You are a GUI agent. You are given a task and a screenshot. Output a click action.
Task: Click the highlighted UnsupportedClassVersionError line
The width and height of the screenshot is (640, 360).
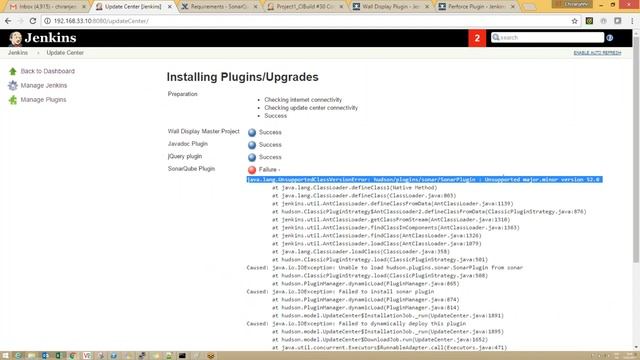(424, 180)
